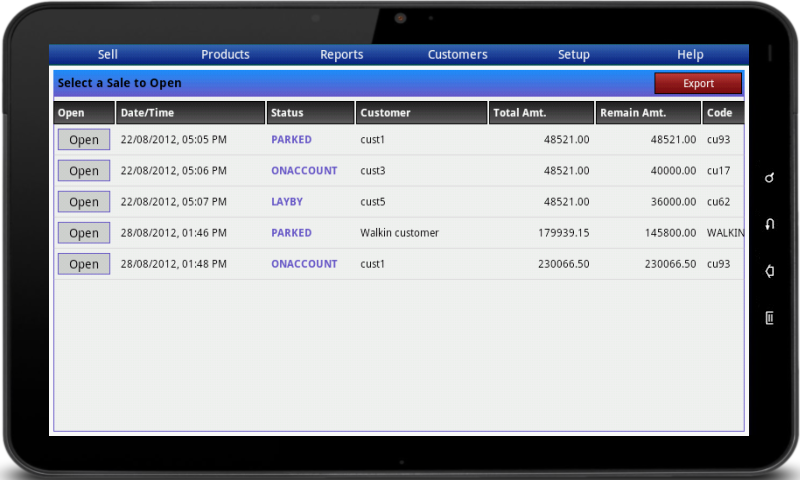The height and width of the screenshot is (480, 800).
Task: Click remaining amount 40000.00
Action: tap(673, 170)
